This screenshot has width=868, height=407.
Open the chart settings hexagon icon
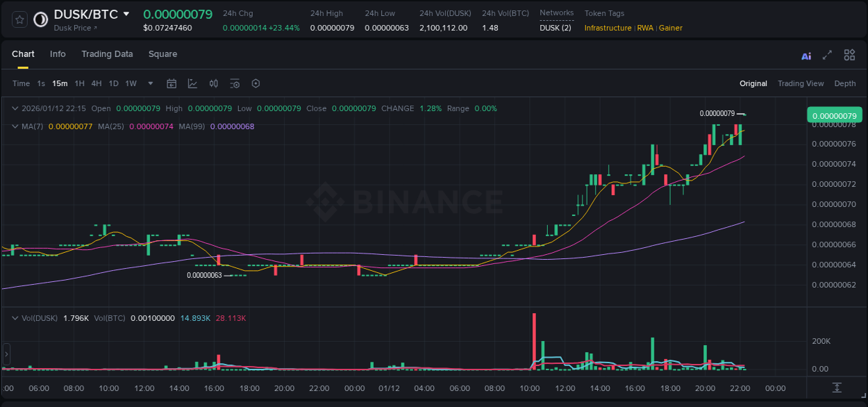[256, 83]
